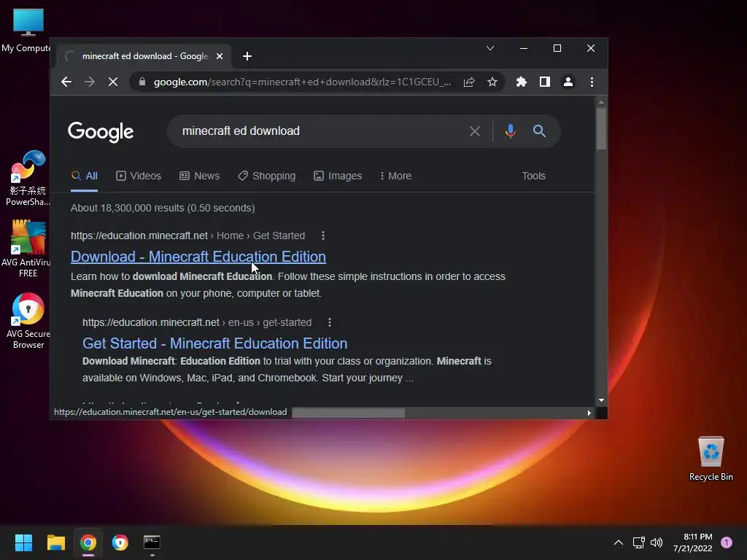The height and width of the screenshot is (560, 747).
Task: Select the Recycle Bin icon
Action: point(711,459)
